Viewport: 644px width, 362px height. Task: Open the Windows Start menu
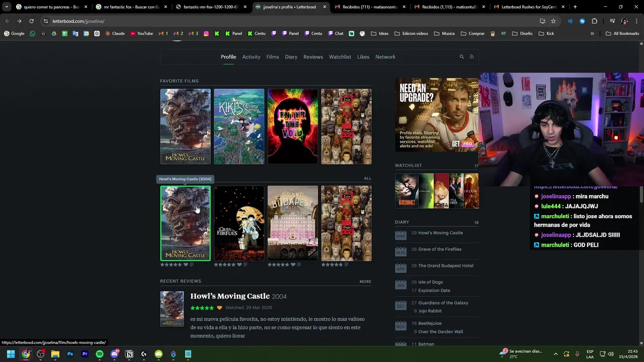(11, 354)
